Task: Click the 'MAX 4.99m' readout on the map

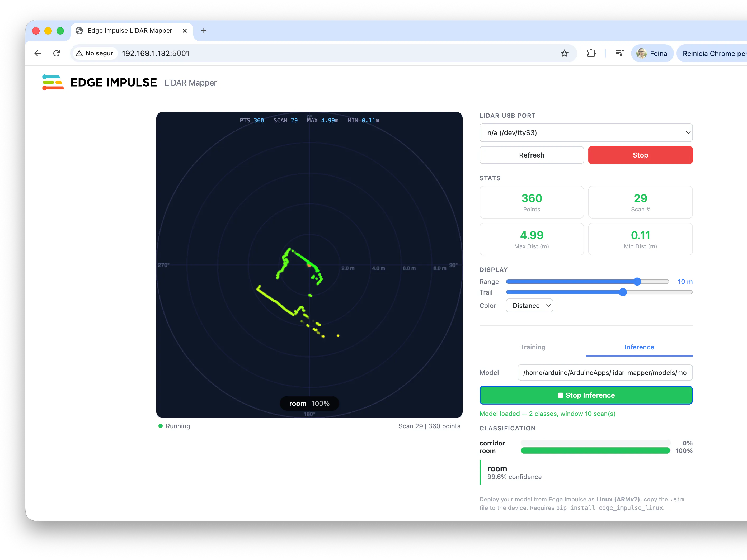Action: [x=322, y=121]
